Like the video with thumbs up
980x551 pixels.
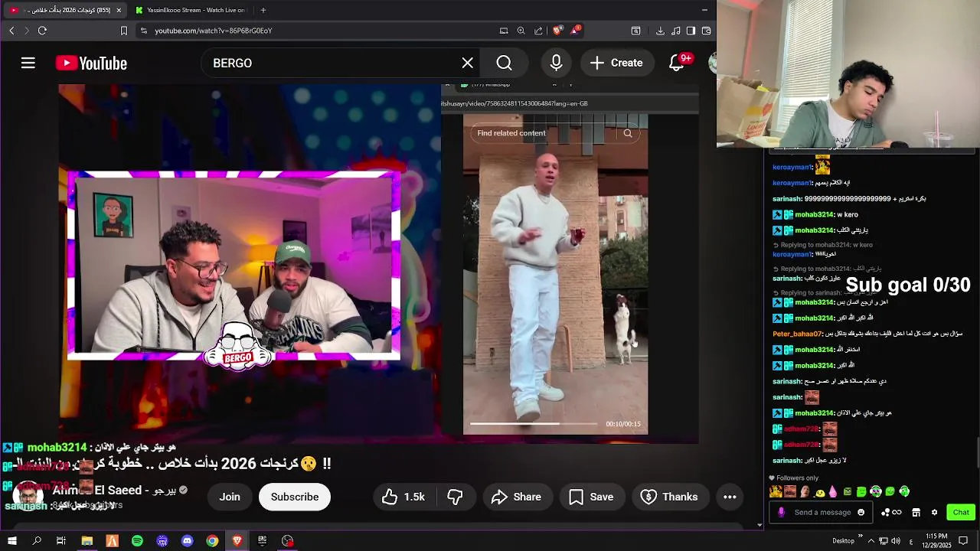coord(403,497)
